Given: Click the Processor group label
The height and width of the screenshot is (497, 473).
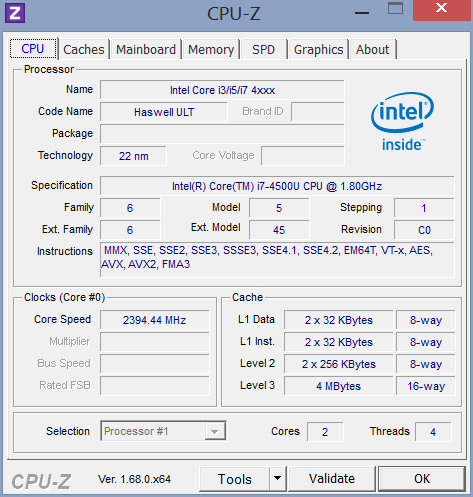Looking at the screenshot, I should (49, 69).
